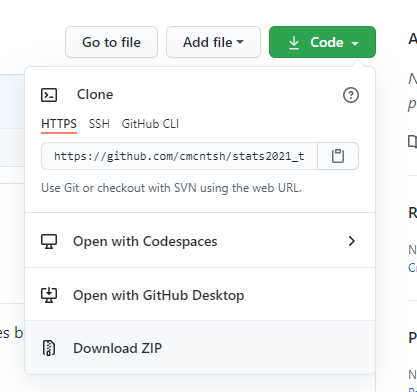Select the HTTPS clone tab
This screenshot has width=417, height=392.
click(59, 124)
